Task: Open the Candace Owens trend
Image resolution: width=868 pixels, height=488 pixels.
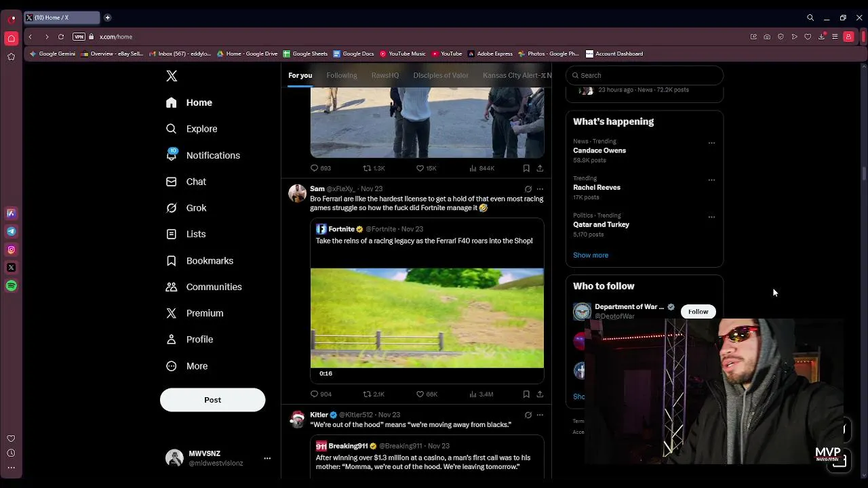Action: point(599,150)
